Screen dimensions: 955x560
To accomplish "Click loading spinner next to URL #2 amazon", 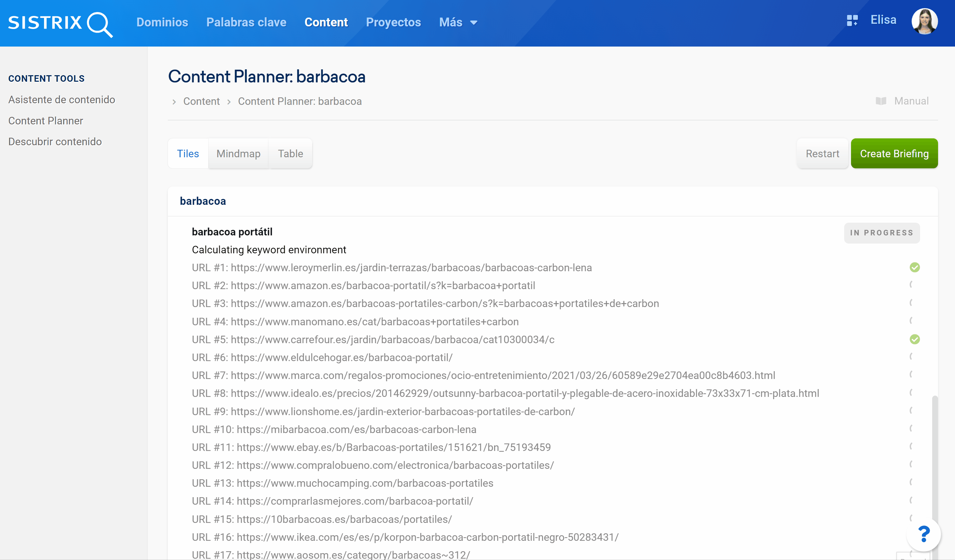I will (x=911, y=285).
